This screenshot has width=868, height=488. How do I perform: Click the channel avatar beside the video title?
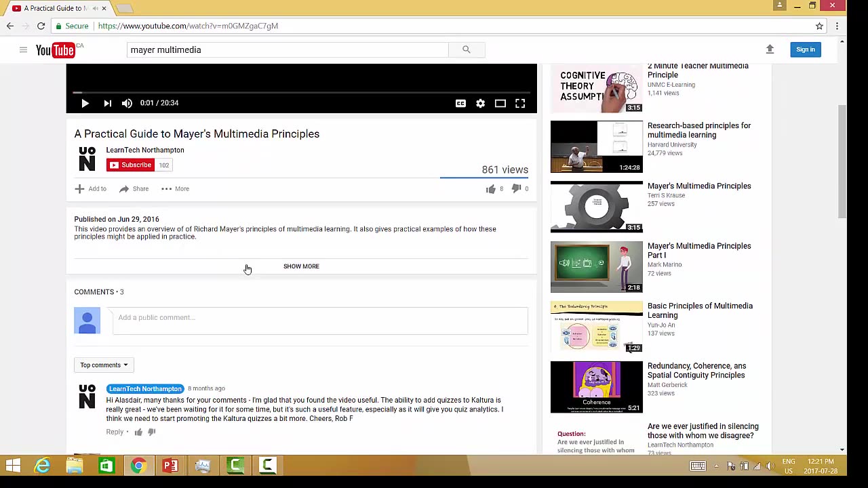pos(87,159)
